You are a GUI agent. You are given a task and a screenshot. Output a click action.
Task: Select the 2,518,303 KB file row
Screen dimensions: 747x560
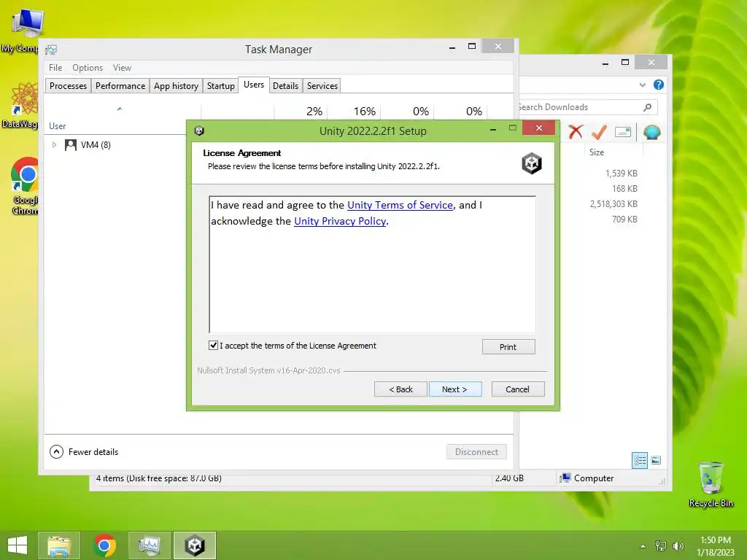pyautogui.click(x=614, y=204)
